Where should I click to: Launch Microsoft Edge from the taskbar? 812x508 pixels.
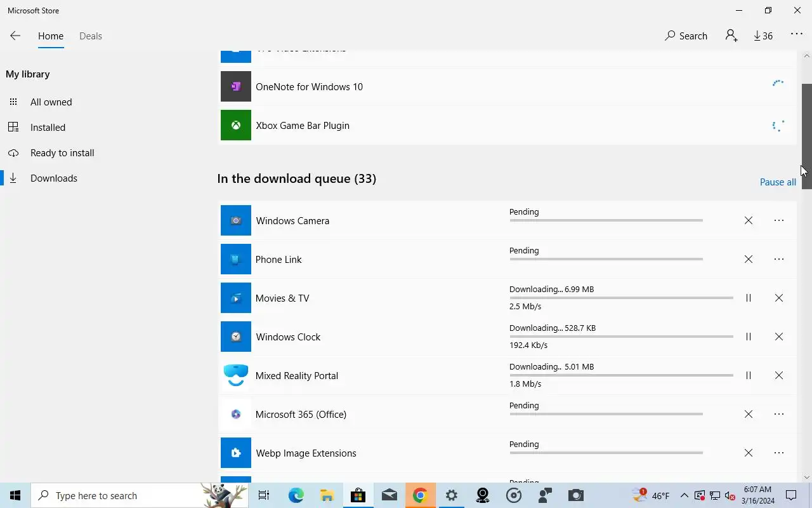(x=296, y=495)
